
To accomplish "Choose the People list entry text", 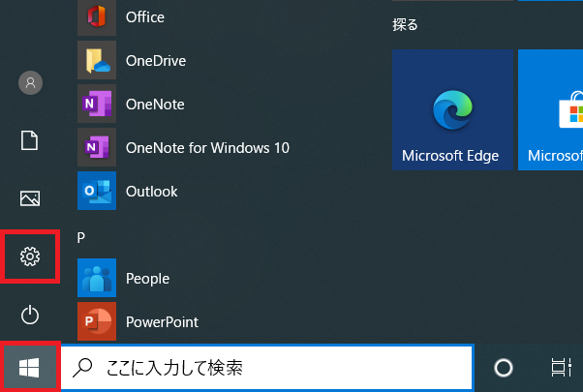I will (147, 279).
